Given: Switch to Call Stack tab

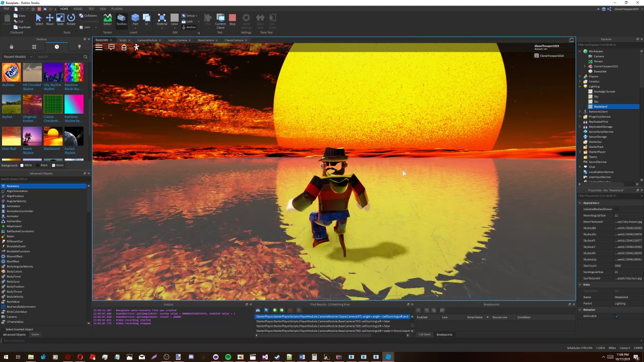Looking at the screenshot, I should [424, 334].
